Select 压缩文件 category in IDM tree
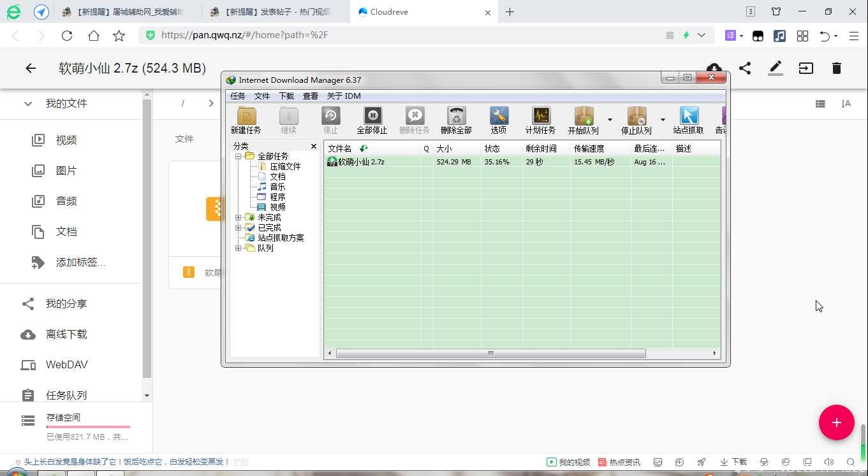 pos(285,166)
